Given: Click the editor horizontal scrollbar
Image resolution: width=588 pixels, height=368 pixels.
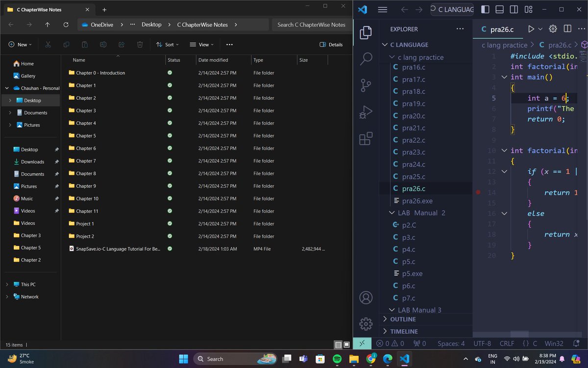Looking at the screenshot, I should [x=520, y=334].
